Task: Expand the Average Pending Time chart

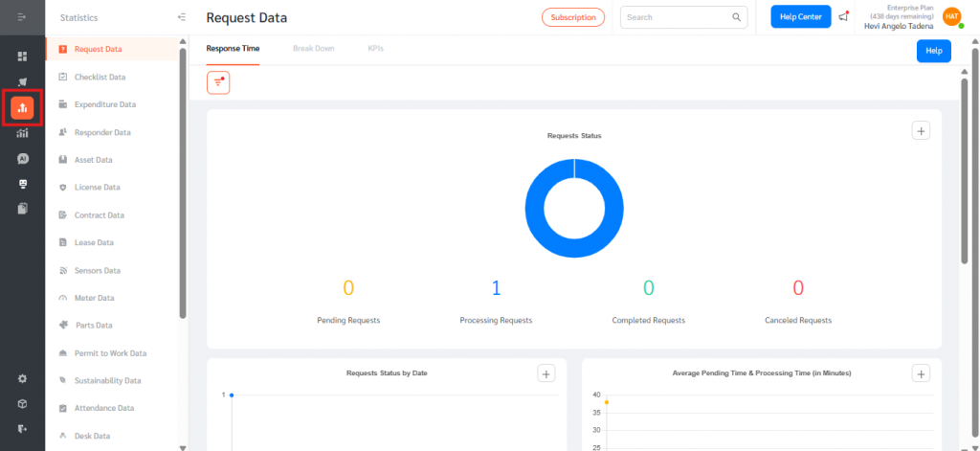Action: click(921, 374)
